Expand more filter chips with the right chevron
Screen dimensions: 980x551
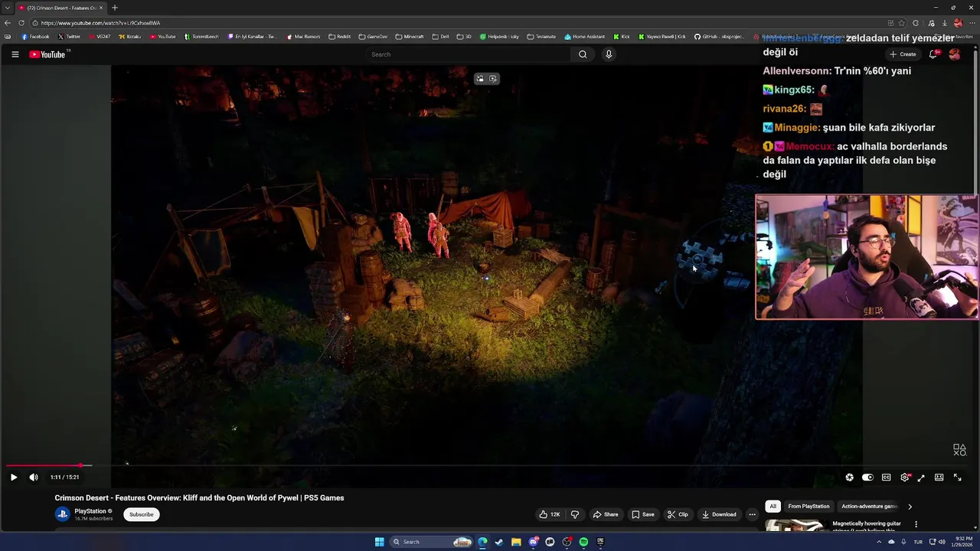[x=910, y=506]
